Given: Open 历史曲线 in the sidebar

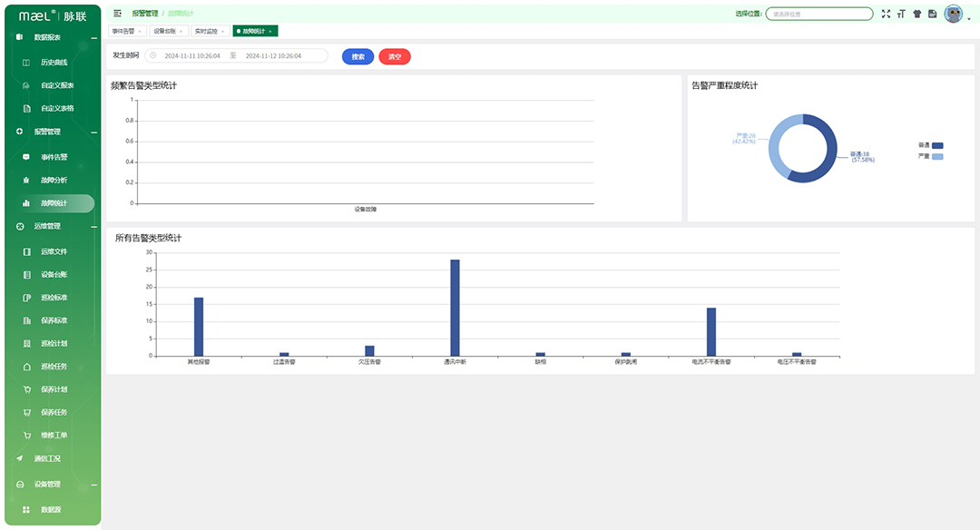Looking at the screenshot, I should 54,63.
